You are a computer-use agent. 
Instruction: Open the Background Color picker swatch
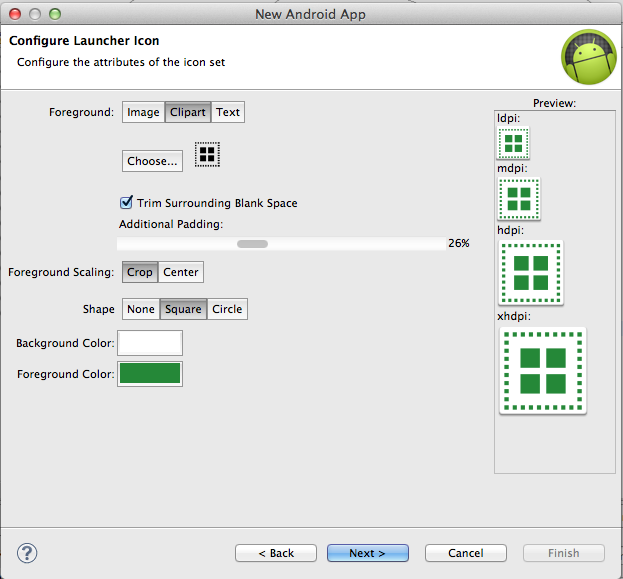(150, 343)
